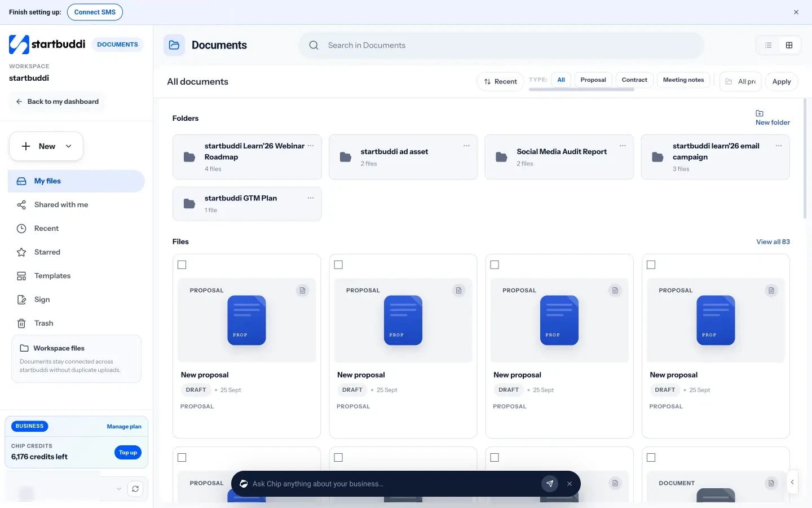Click the Apply filter button
This screenshot has height=508, width=812.
pyautogui.click(x=782, y=82)
